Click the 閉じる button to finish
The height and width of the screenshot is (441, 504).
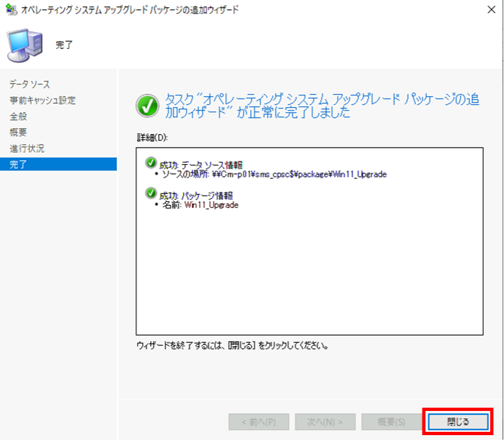click(x=458, y=421)
